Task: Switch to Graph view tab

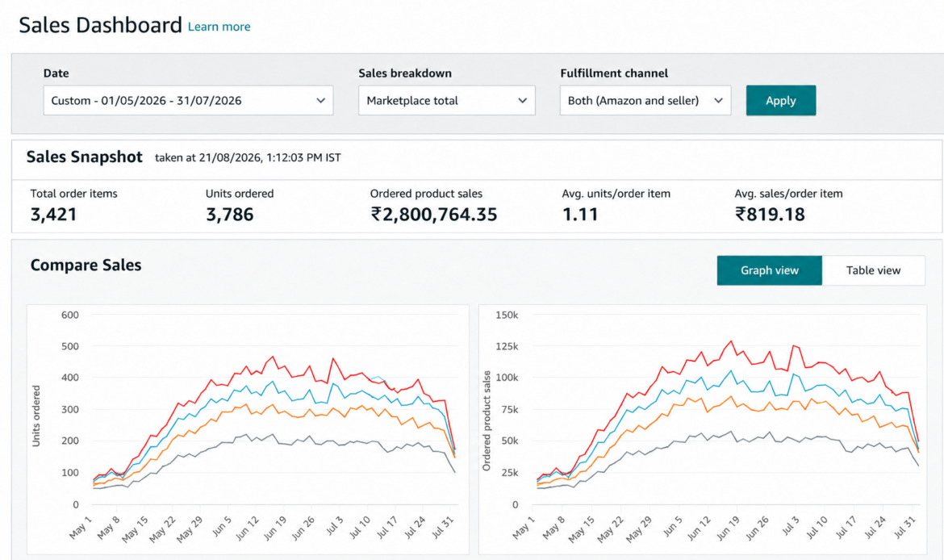Action: pos(770,270)
